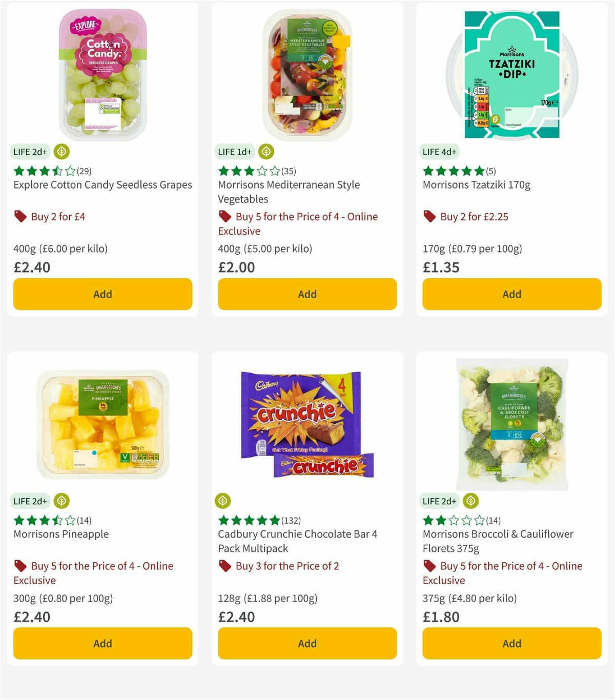Image resolution: width=615 pixels, height=700 pixels.
Task: Click the leaf icon beside Morrisons Pineapple LIFE badge
Action: pos(61,501)
